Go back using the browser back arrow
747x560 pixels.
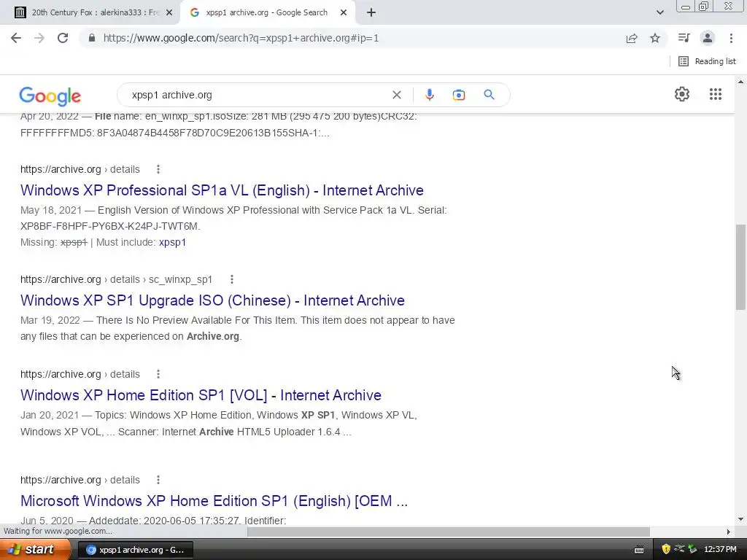16,38
